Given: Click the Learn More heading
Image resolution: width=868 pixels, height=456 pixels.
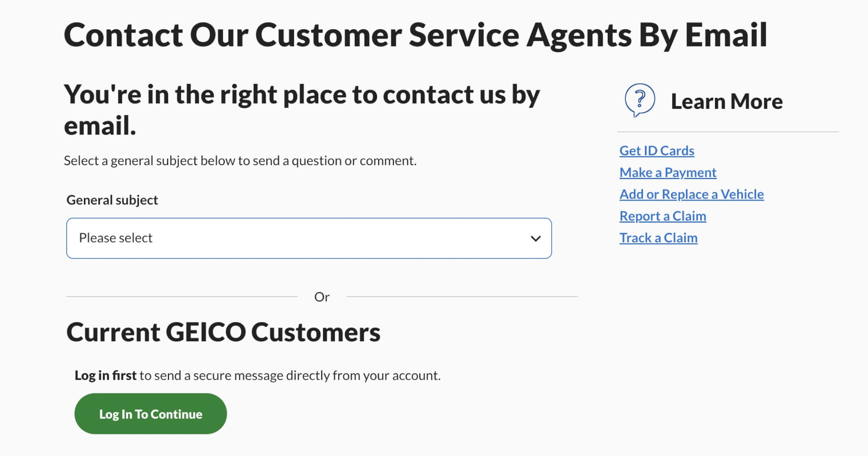Looking at the screenshot, I should point(727,101).
